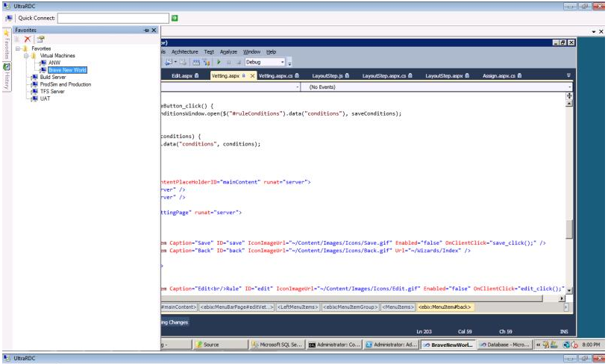Image resolution: width=608 pixels, height=364 pixels.
Task: Switch to the Vetting.aspx.cs tab
Action: (x=278, y=75)
